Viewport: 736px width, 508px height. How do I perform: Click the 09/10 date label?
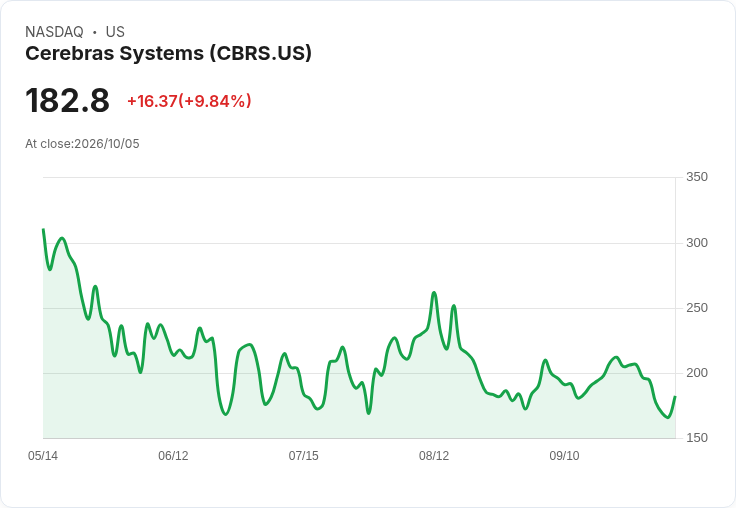tap(564, 456)
